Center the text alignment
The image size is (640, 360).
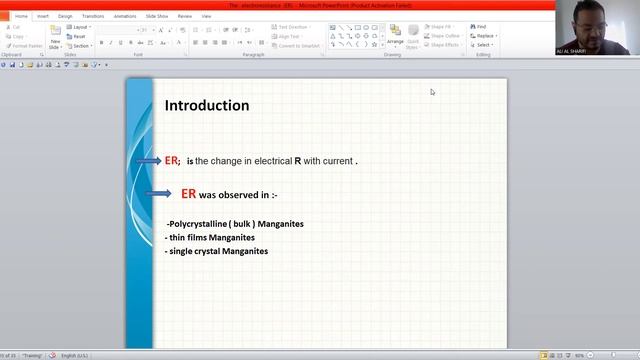tap(205, 42)
